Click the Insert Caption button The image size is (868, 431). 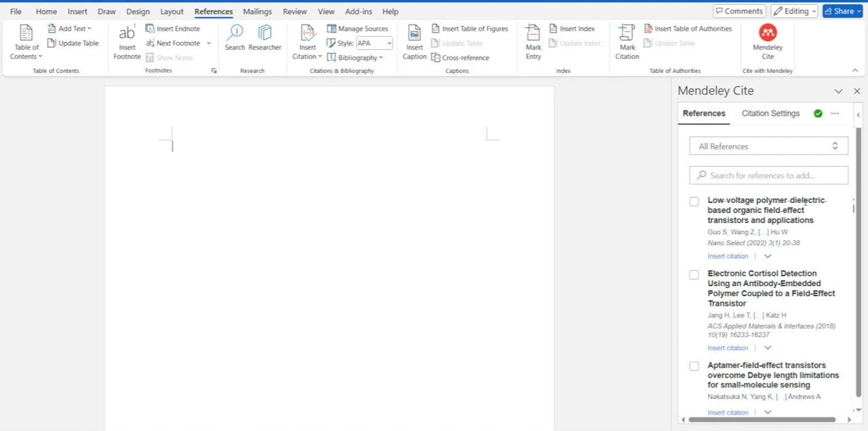[x=414, y=42]
